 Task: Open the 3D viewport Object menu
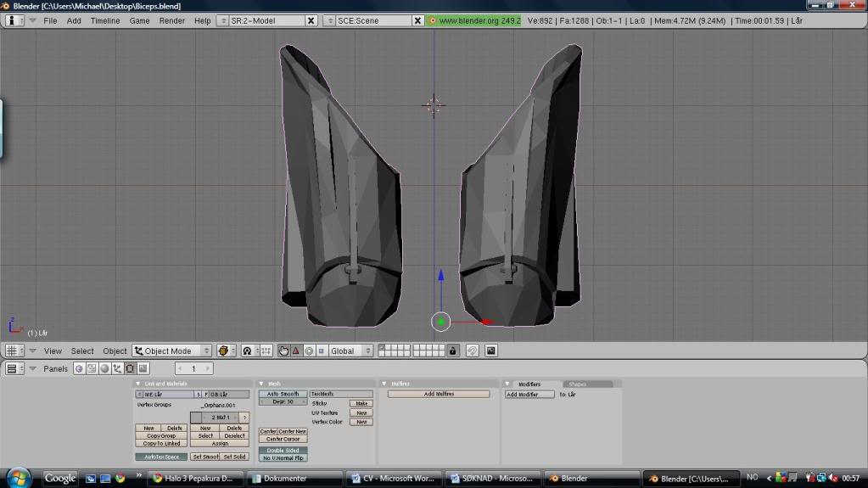[115, 351]
